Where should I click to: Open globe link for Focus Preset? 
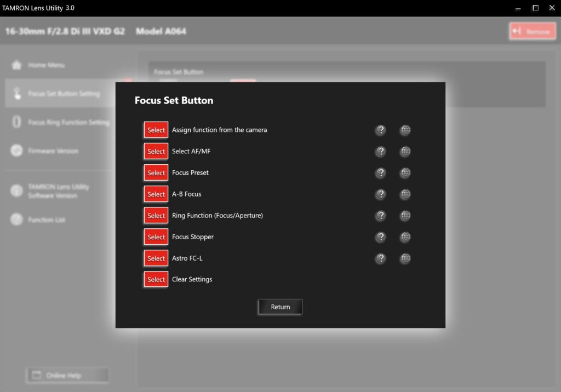click(x=405, y=173)
